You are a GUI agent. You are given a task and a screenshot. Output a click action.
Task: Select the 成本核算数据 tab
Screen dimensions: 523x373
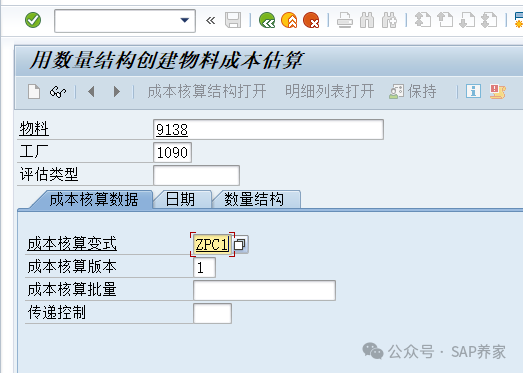(x=93, y=200)
